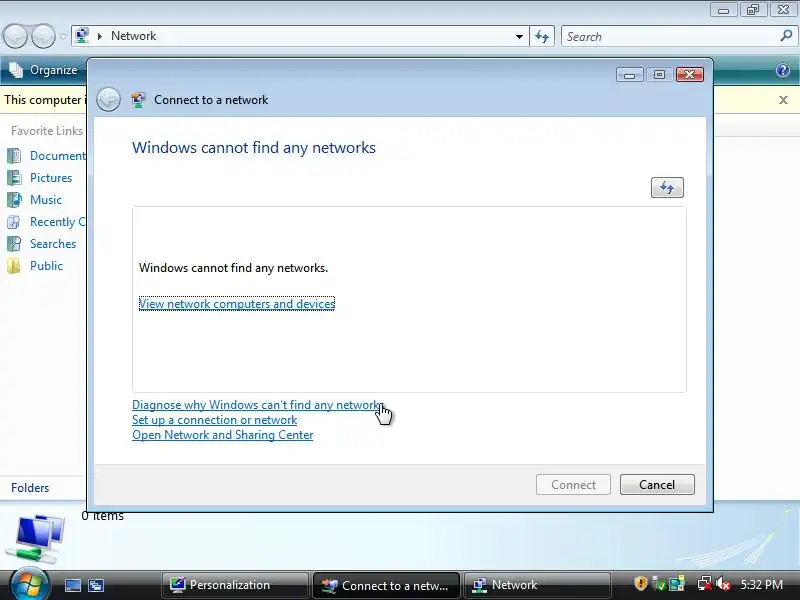Click the Public folder icon in sidebar
Viewport: 800px width, 600px height.
click(x=14, y=266)
